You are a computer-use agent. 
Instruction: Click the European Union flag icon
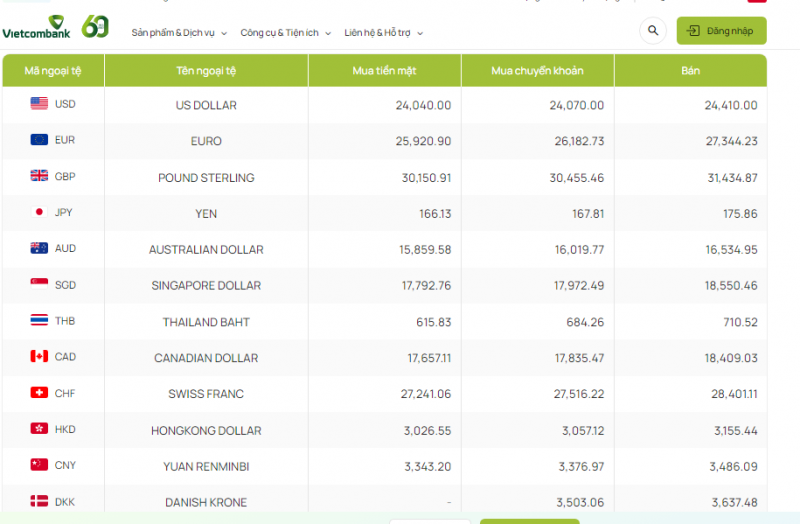tap(39, 140)
